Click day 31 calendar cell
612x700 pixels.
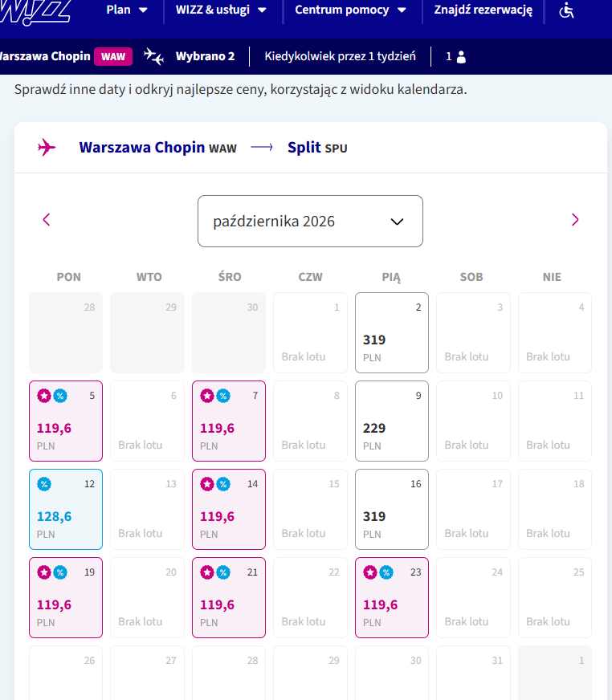pyautogui.click(x=473, y=673)
